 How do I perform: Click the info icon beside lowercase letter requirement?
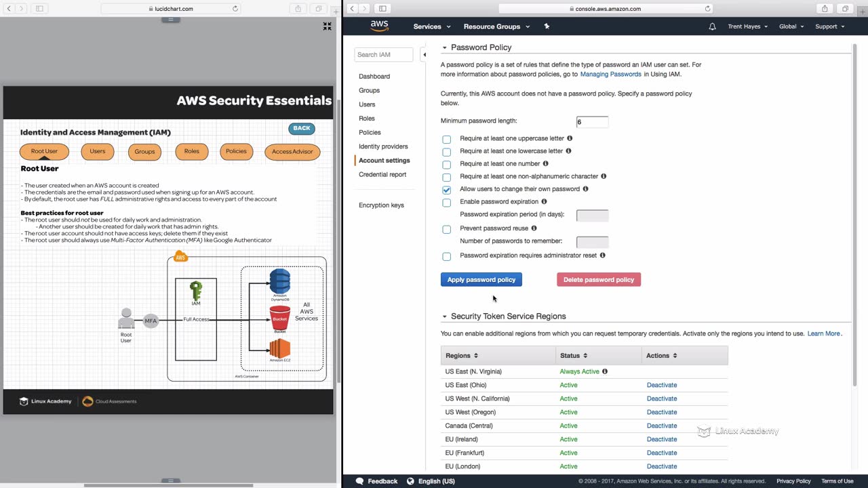568,151
